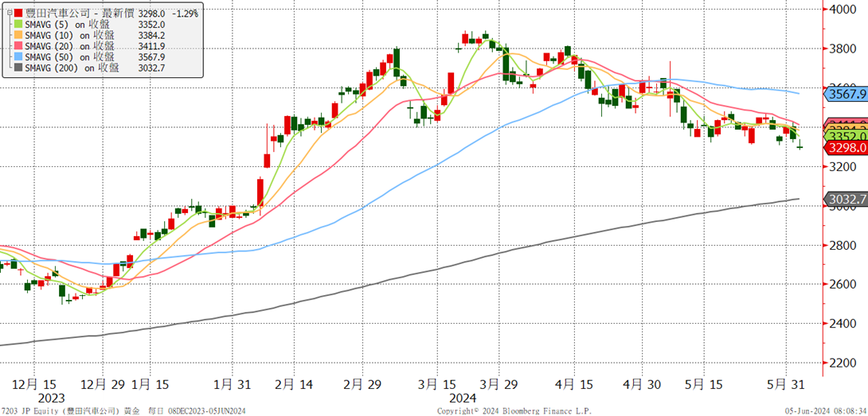The image size is (868, 416).
Task: Click the 2023 year label on time axis
Action: 51,398
